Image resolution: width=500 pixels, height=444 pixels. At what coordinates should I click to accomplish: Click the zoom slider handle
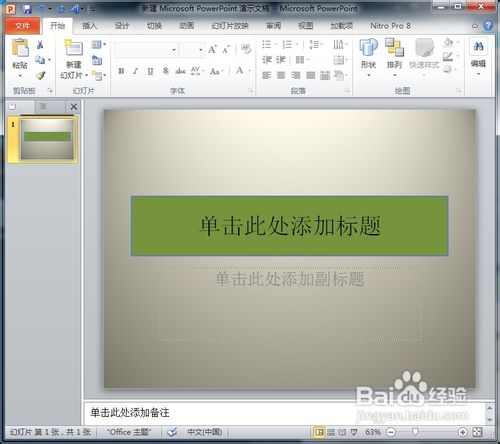pyautogui.click(x=415, y=432)
